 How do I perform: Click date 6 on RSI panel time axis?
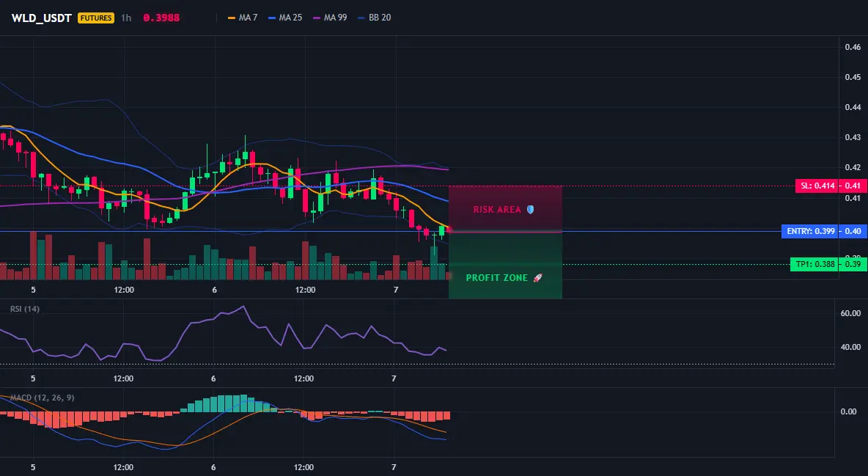[213, 378]
